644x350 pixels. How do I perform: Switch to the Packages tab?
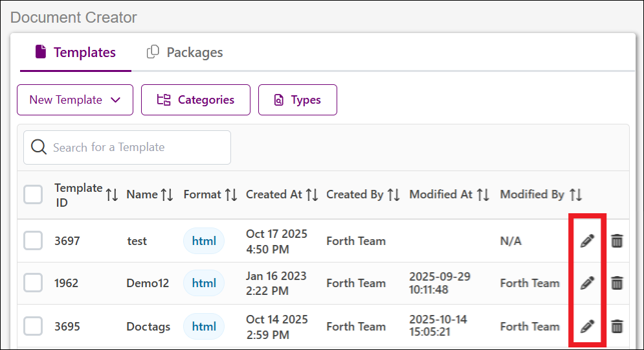tap(185, 52)
